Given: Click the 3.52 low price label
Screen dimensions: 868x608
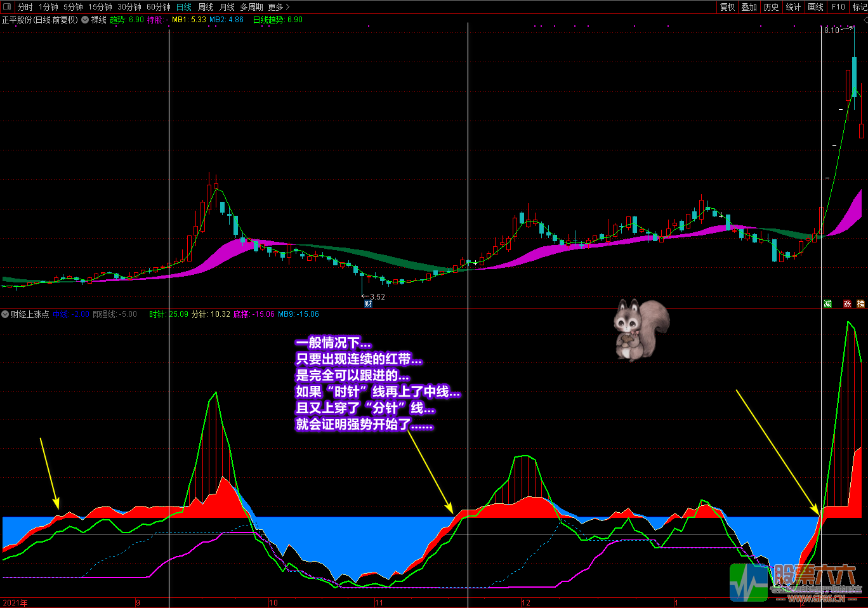Looking at the screenshot, I should pyautogui.click(x=378, y=296).
